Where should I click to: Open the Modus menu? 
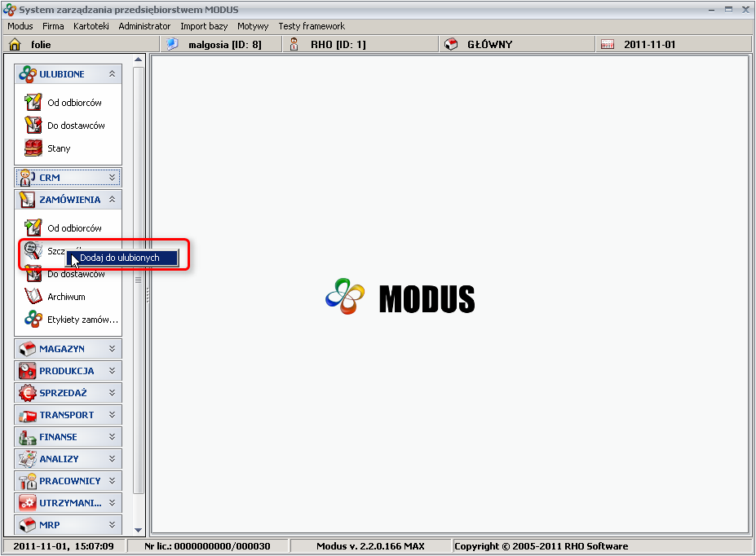tap(20, 26)
